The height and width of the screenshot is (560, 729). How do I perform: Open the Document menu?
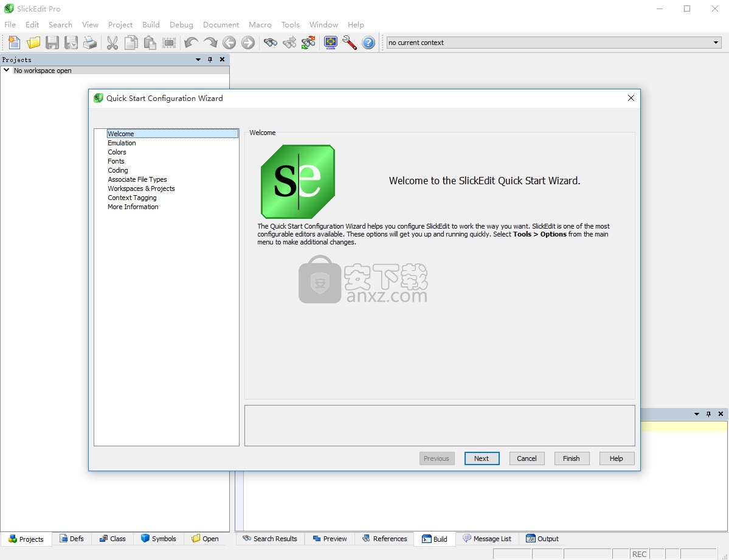tap(221, 25)
